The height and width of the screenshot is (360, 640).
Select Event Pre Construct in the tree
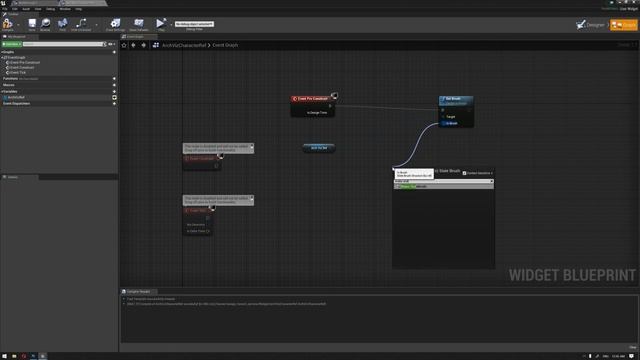click(x=23, y=62)
